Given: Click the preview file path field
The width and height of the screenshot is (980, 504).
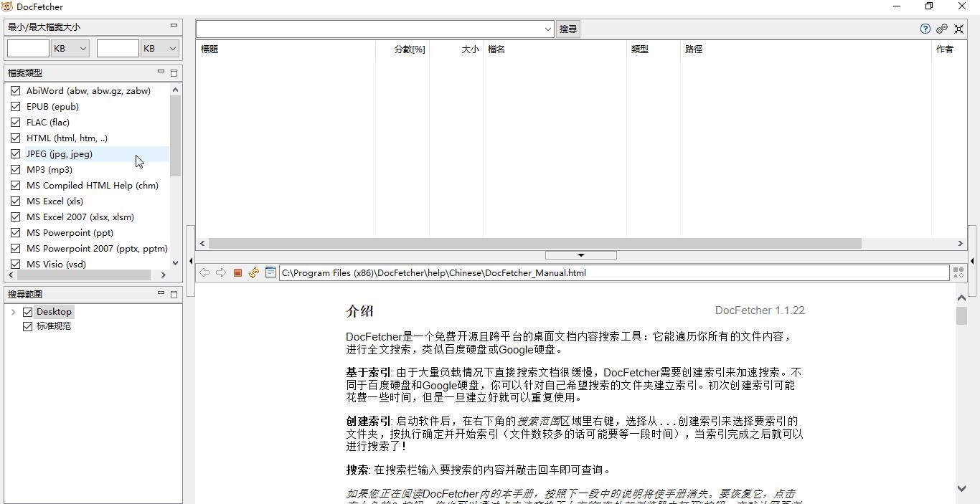Looking at the screenshot, I should [613, 272].
